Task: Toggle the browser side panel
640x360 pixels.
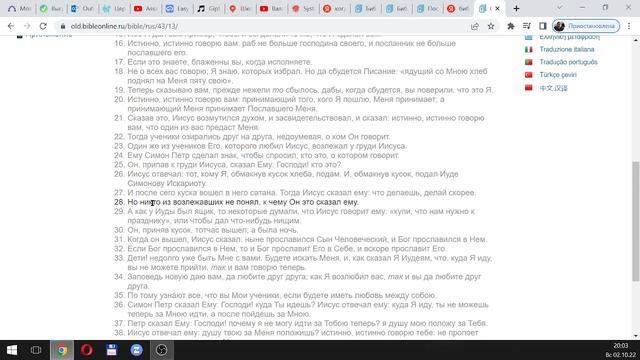Action: 542,26
